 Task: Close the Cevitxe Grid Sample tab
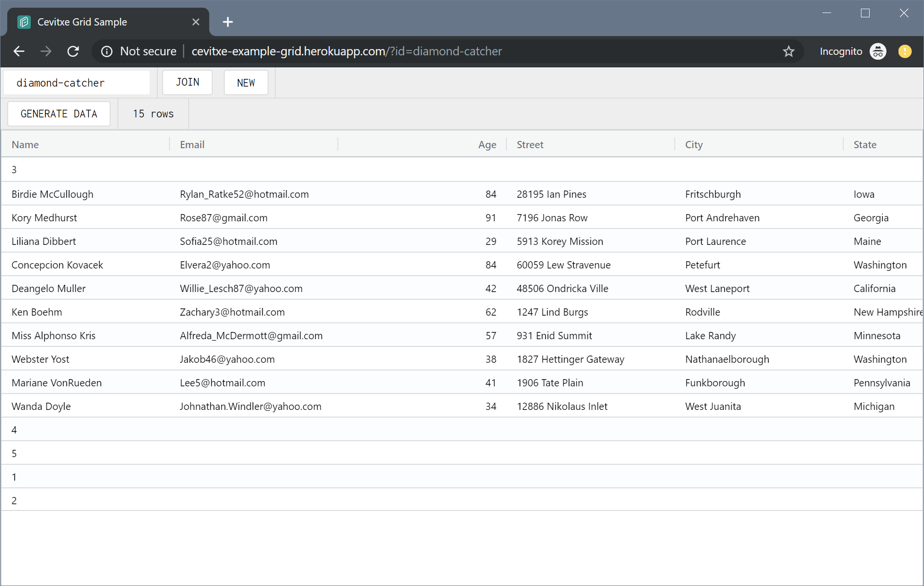tap(196, 22)
